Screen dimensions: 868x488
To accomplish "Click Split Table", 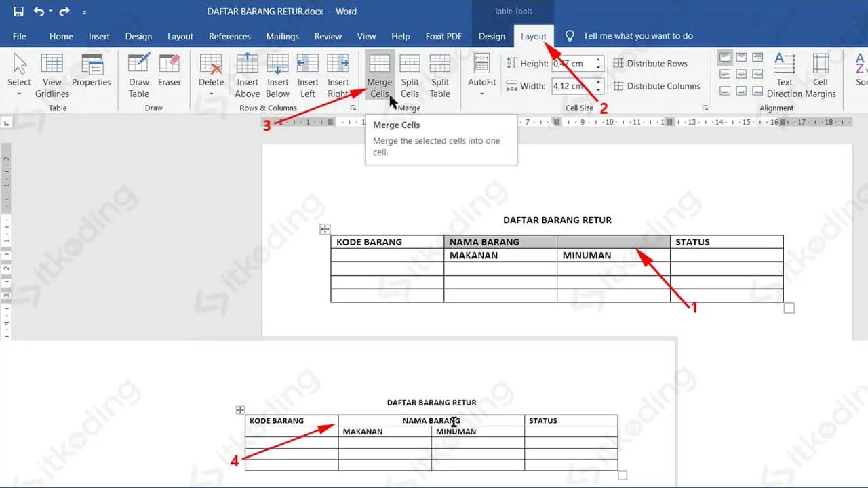I will (440, 76).
